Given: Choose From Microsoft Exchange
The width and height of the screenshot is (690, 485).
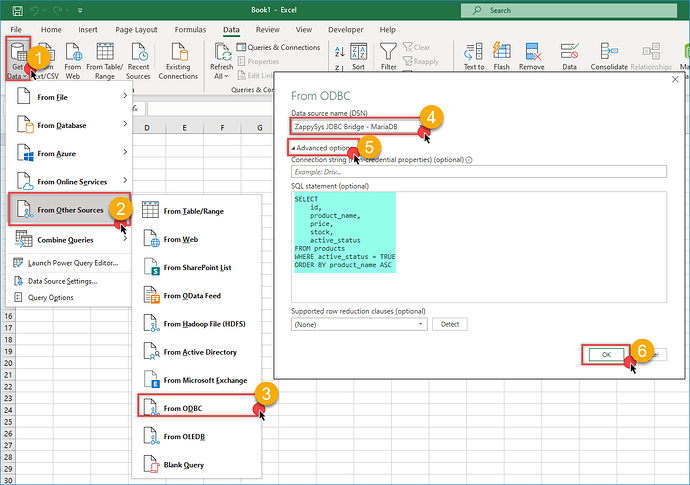Looking at the screenshot, I should 197,380.
